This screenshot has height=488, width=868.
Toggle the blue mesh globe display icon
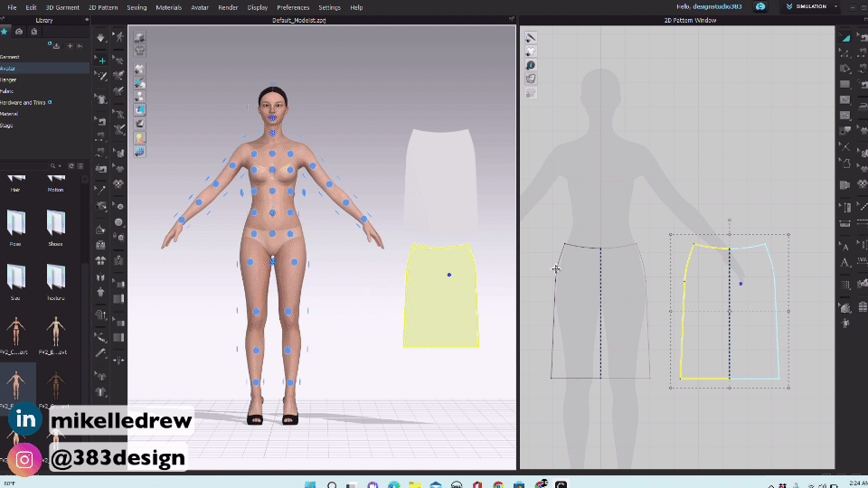pos(139,151)
